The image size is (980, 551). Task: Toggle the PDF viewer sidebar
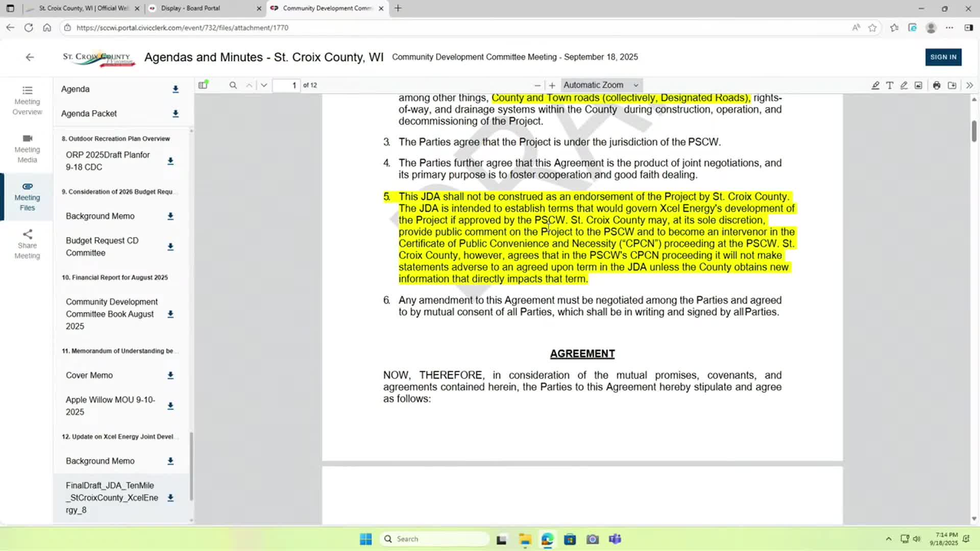pyautogui.click(x=203, y=85)
